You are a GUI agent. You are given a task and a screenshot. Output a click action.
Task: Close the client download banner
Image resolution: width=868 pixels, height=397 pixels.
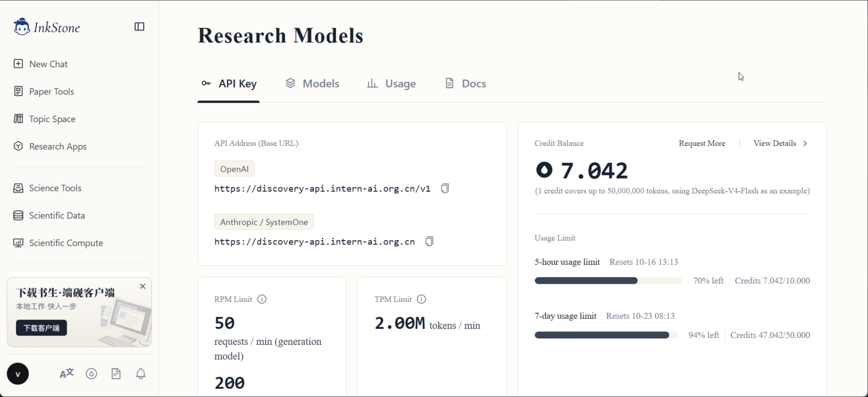143,286
